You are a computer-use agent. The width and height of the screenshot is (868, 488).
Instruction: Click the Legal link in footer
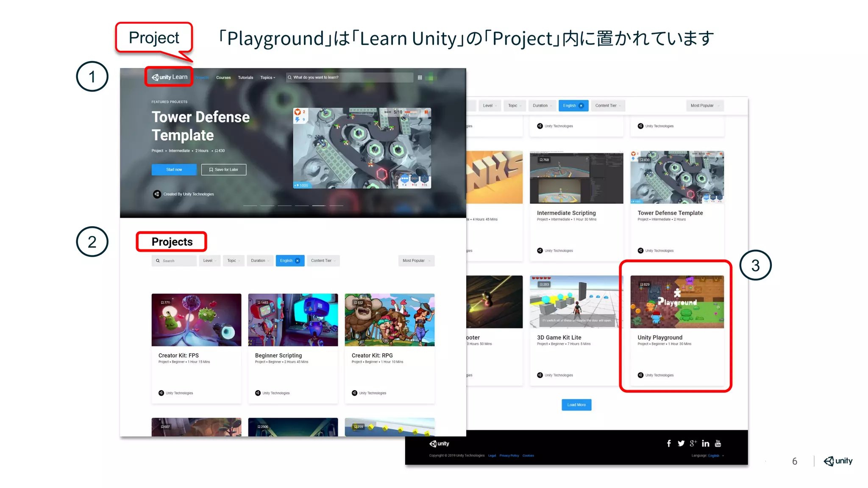click(x=492, y=456)
